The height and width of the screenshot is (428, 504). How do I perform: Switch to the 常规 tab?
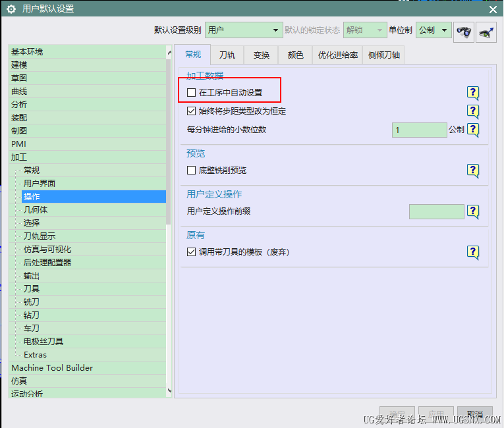click(193, 55)
